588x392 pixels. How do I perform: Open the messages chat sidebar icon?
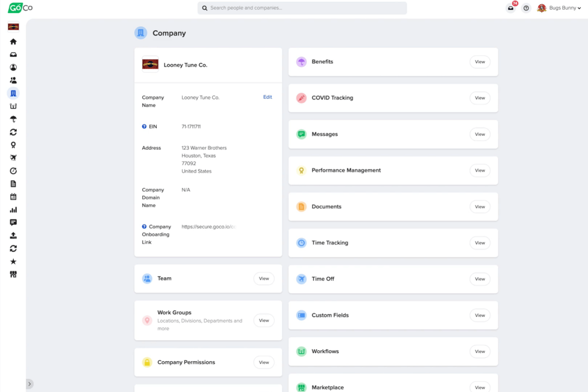(x=13, y=222)
